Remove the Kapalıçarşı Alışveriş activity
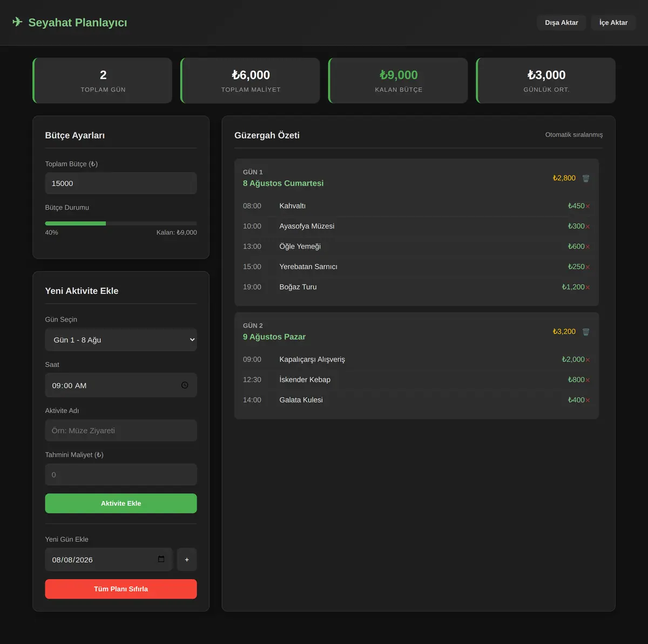This screenshot has height=644, width=648. [588, 360]
